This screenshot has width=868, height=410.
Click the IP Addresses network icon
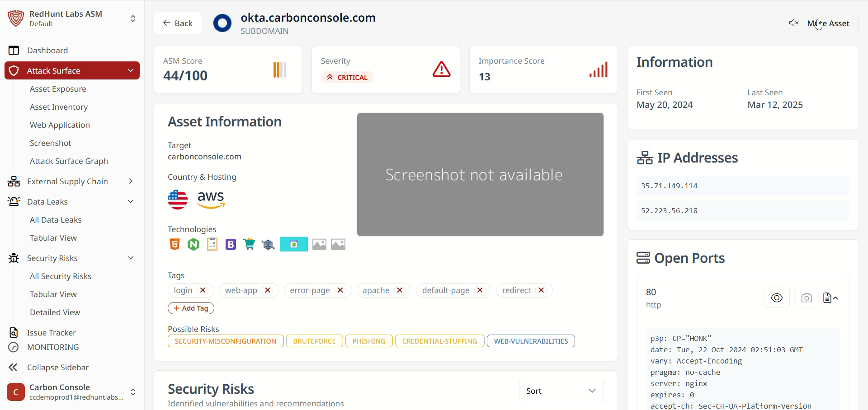(x=645, y=158)
